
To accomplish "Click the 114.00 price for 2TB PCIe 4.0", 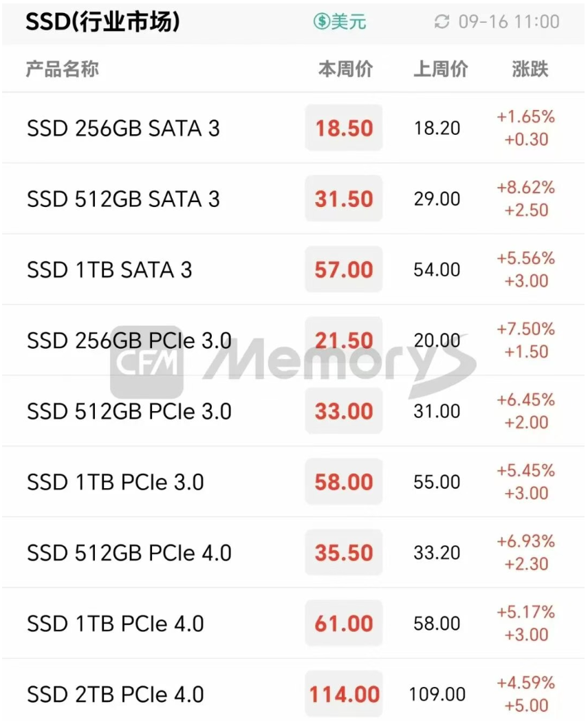I will (x=344, y=695).
